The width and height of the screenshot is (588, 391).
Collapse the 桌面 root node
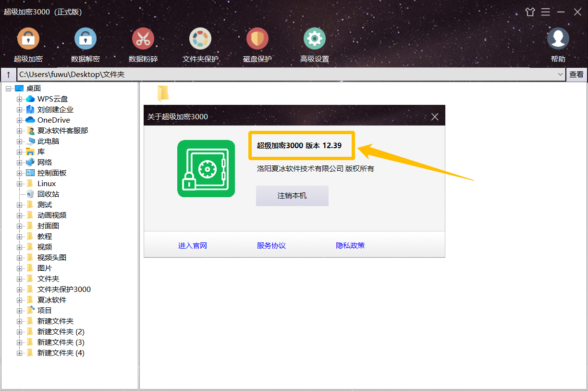pos(8,88)
